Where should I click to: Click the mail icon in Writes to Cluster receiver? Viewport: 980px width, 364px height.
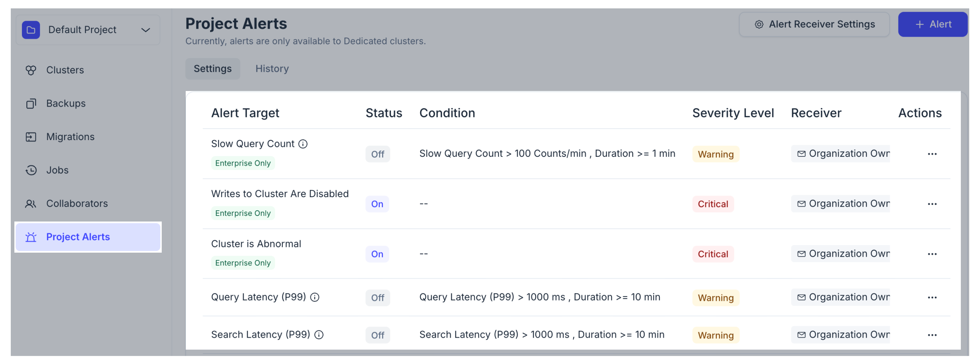801,204
